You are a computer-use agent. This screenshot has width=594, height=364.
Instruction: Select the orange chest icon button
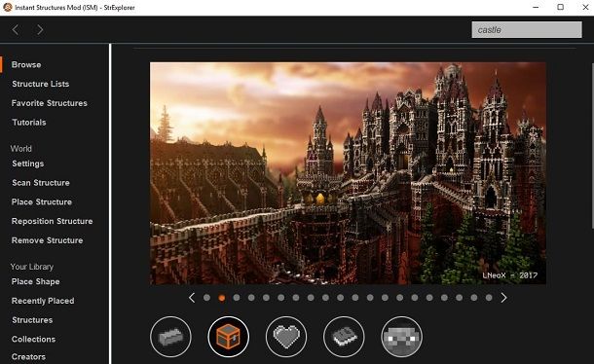(229, 337)
